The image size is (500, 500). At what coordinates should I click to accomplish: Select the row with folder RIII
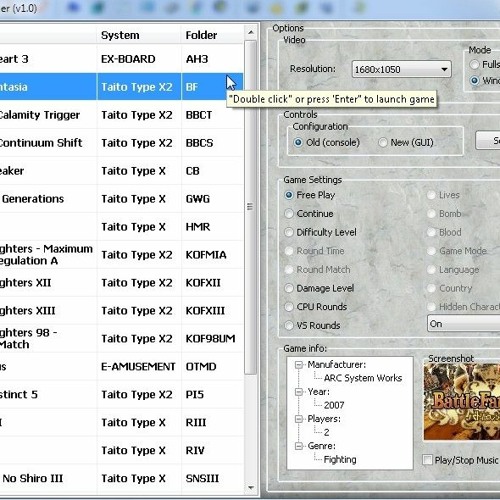(121, 423)
